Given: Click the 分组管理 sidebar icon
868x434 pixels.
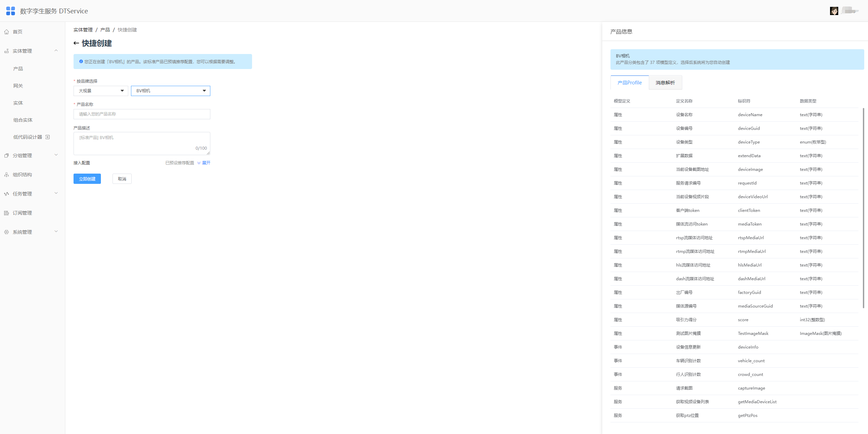Looking at the screenshot, I should tap(6, 155).
